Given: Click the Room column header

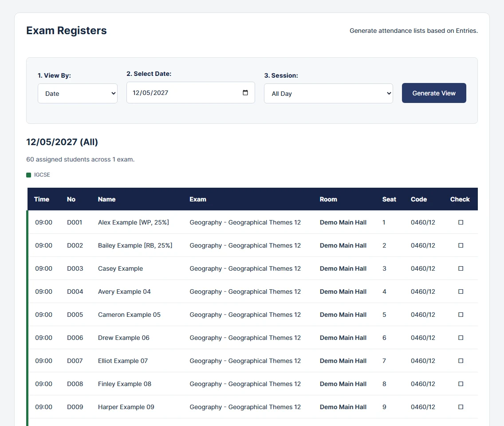Looking at the screenshot, I should [328, 199].
